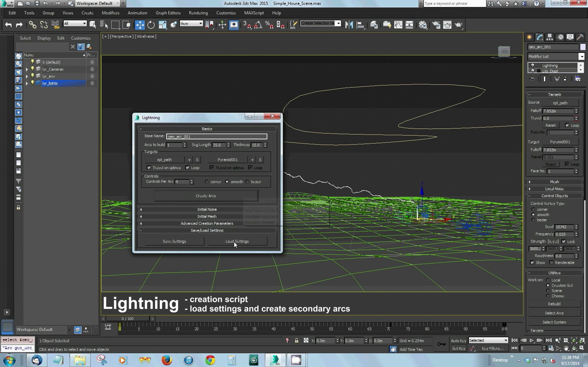Open the Modify command panel tab

[539, 37]
